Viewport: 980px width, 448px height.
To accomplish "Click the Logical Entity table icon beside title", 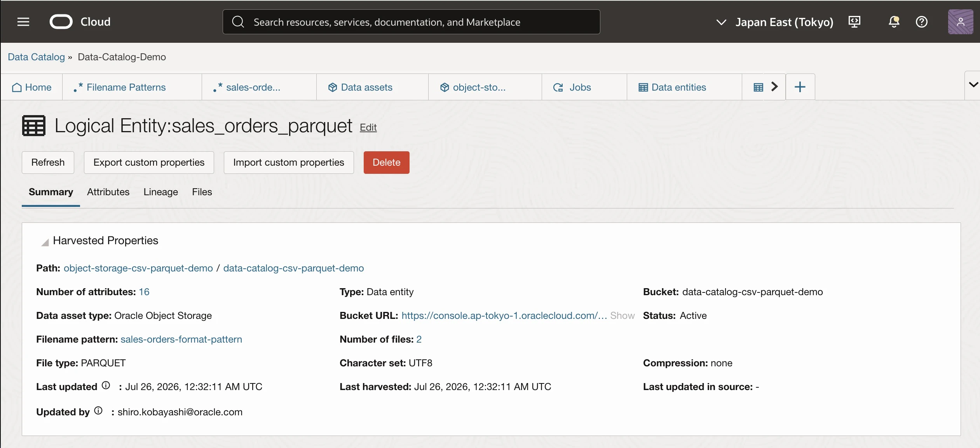I will [34, 126].
